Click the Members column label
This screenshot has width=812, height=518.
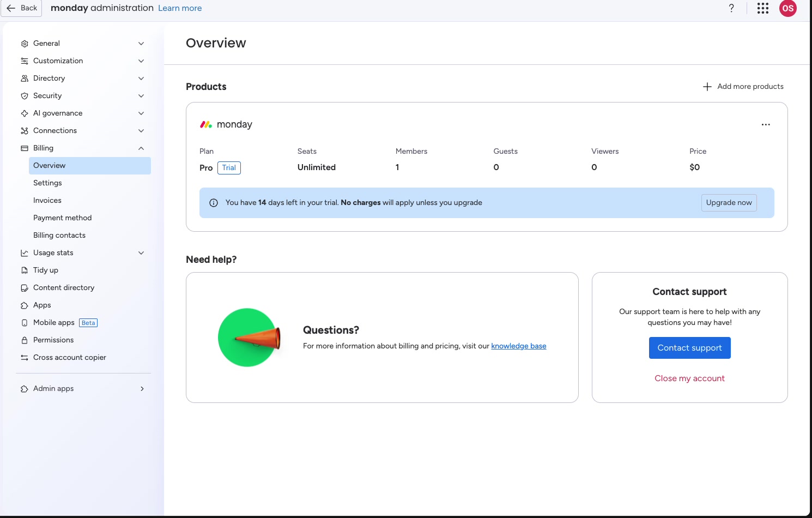click(411, 152)
